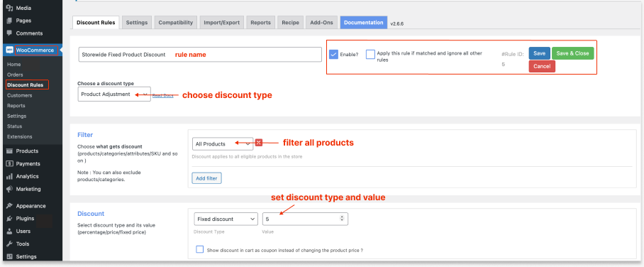The height and width of the screenshot is (267, 644).
Task: Click the Pages sidebar icon
Action: point(9,21)
